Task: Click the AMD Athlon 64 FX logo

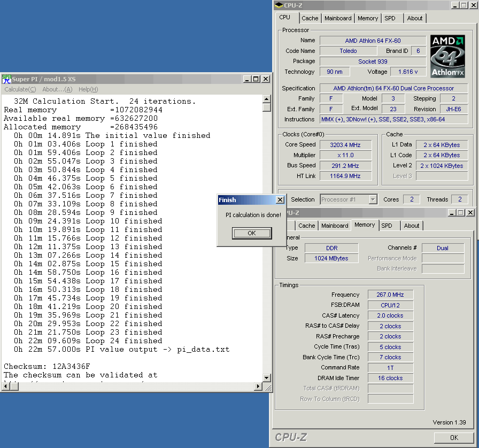Action: click(447, 56)
